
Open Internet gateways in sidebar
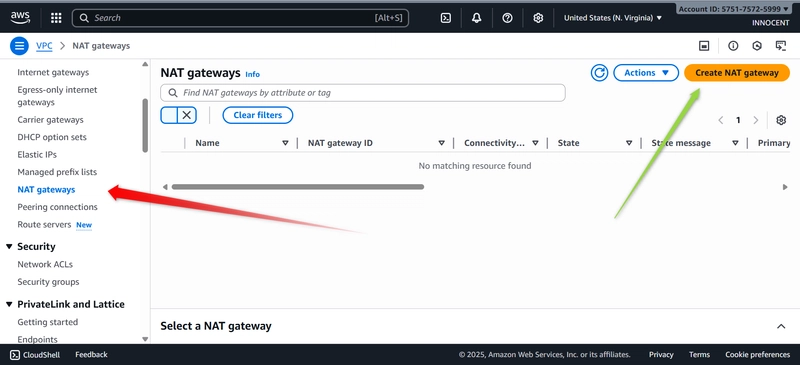53,72
